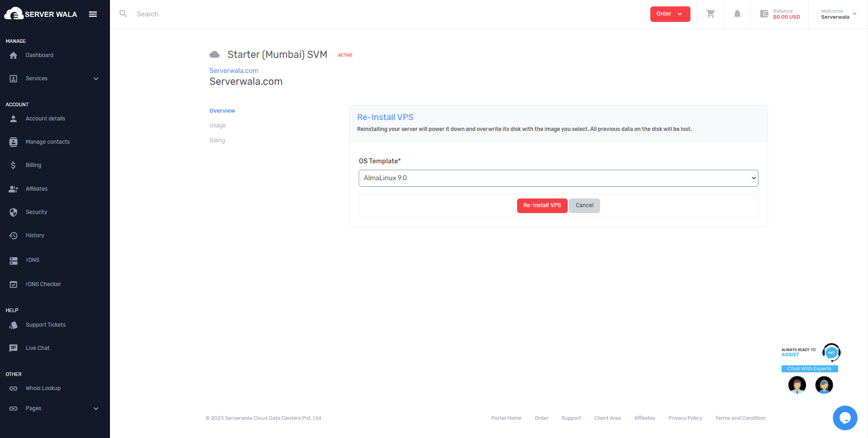Click the right chat expert avatar
Screen dimensions: 868x438
click(x=824, y=385)
